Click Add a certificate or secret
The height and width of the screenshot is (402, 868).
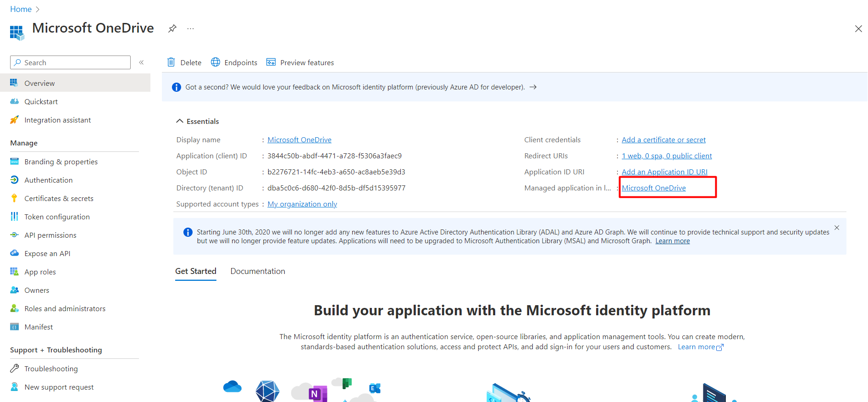(663, 140)
